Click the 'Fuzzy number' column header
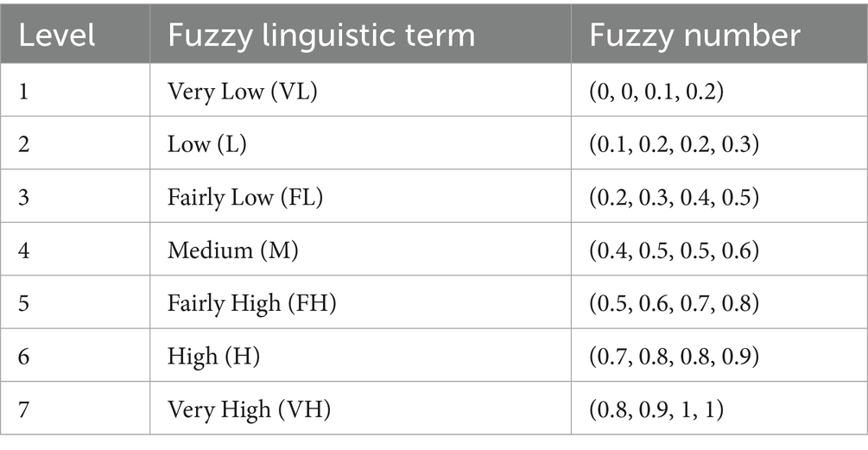 (x=694, y=35)
